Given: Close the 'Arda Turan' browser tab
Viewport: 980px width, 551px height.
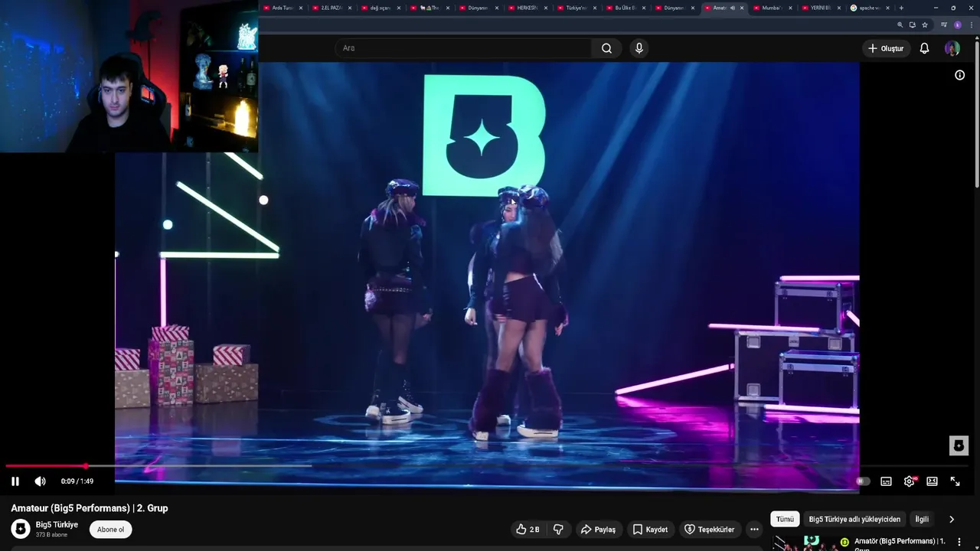Looking at the screenshot, I should [x=301, y=8].
